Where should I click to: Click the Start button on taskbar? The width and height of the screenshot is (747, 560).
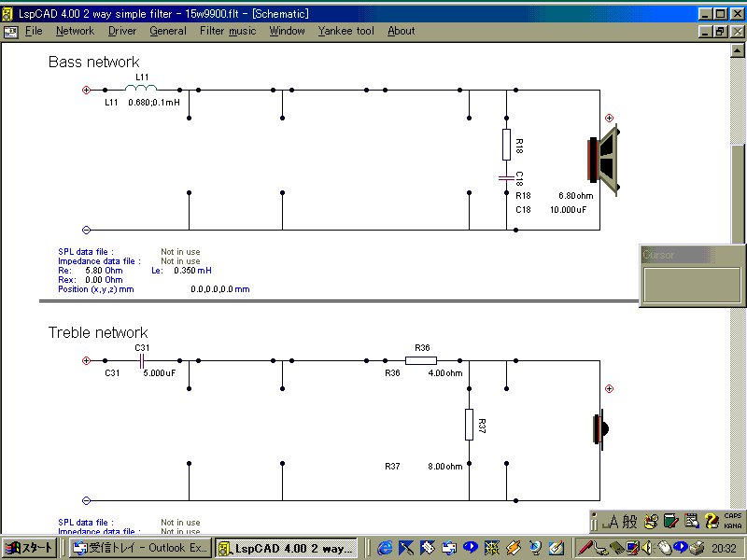[32, 548]
